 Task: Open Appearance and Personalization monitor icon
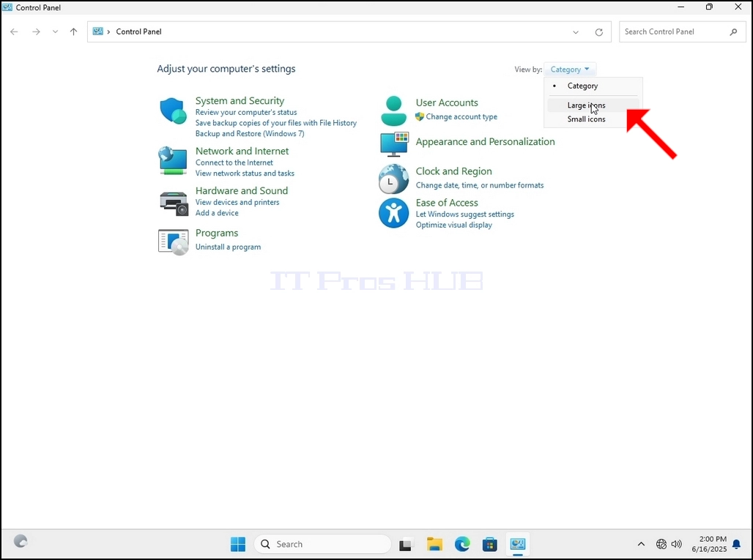(x=394, y=144)
